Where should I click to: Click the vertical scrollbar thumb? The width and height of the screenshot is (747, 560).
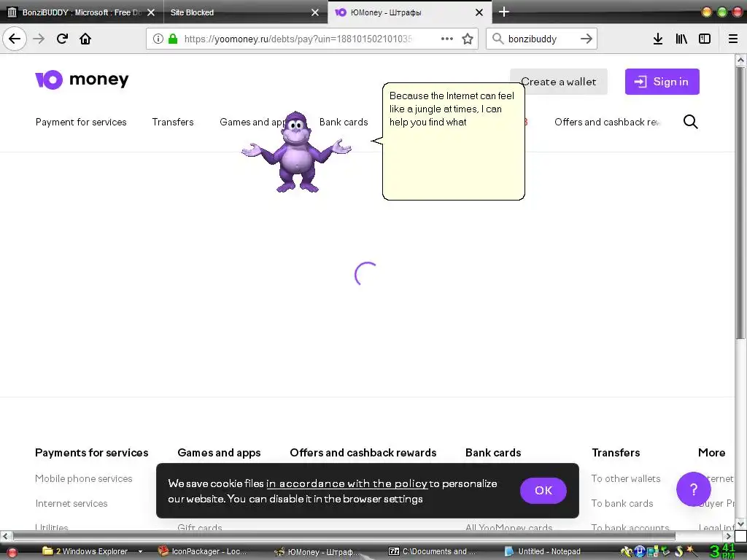point(740,203)
